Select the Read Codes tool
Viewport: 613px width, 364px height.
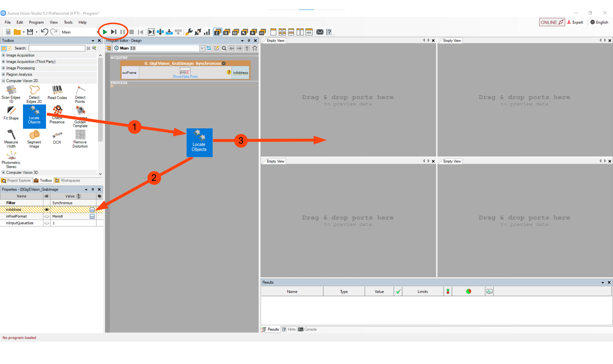click(57, 93)
